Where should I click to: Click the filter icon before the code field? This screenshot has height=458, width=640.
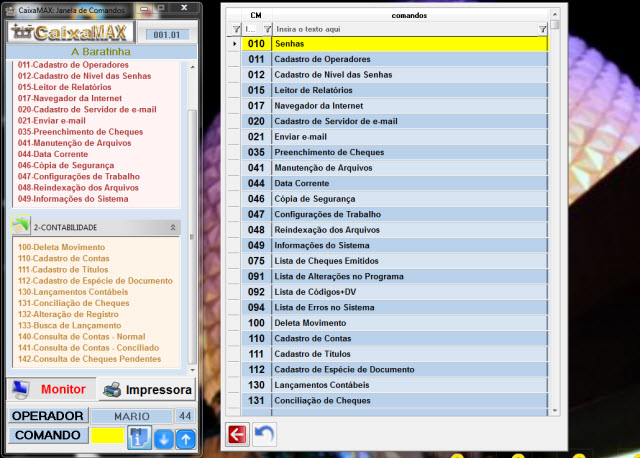click(236, 30)
